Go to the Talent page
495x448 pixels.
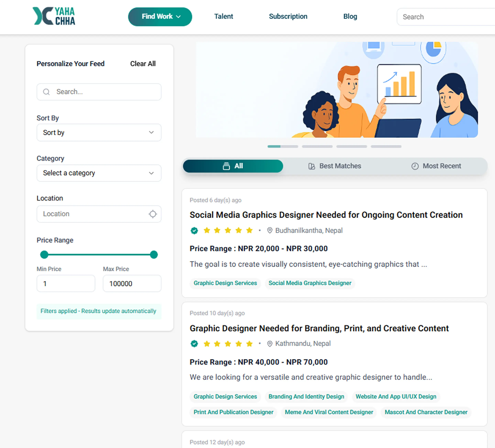223,16
